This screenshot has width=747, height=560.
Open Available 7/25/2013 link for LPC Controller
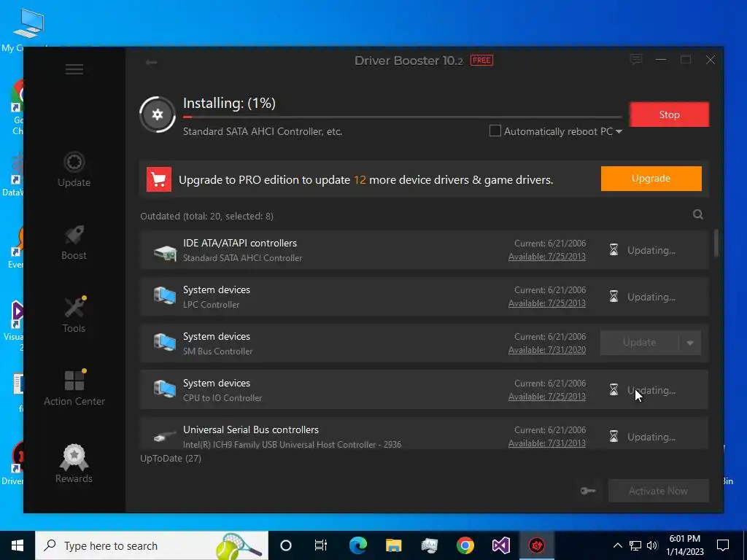click(x=547, y=303)
